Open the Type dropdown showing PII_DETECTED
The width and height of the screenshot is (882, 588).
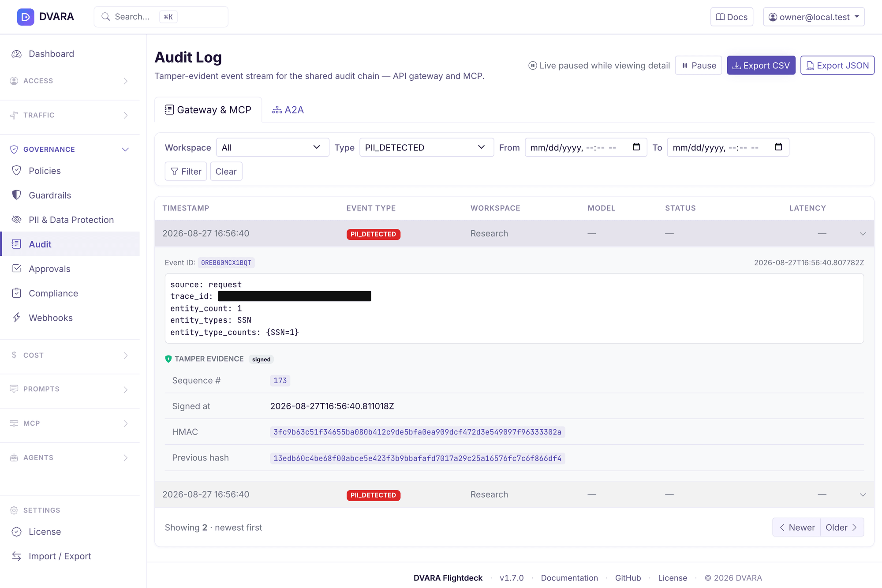[x=426, y=147]
